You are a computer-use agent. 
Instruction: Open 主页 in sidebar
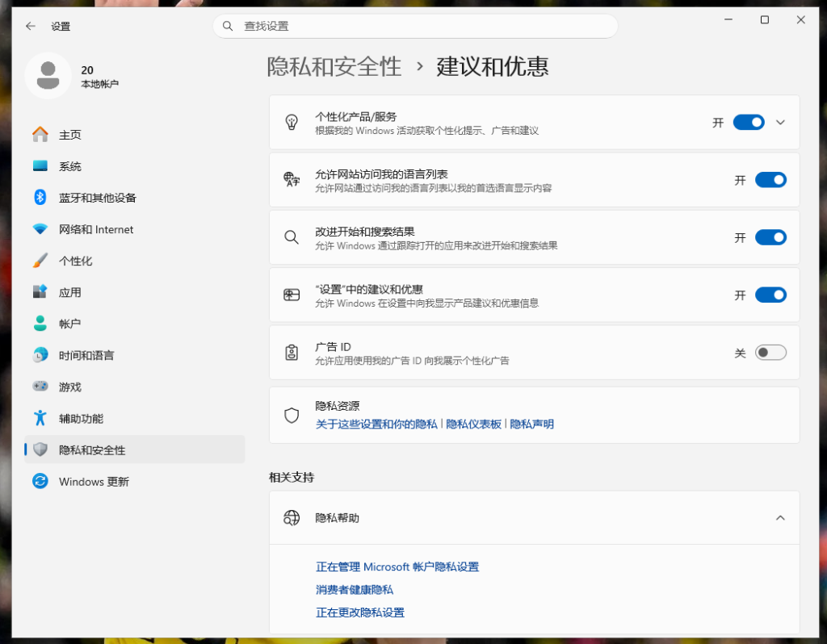tap(135, 135)
